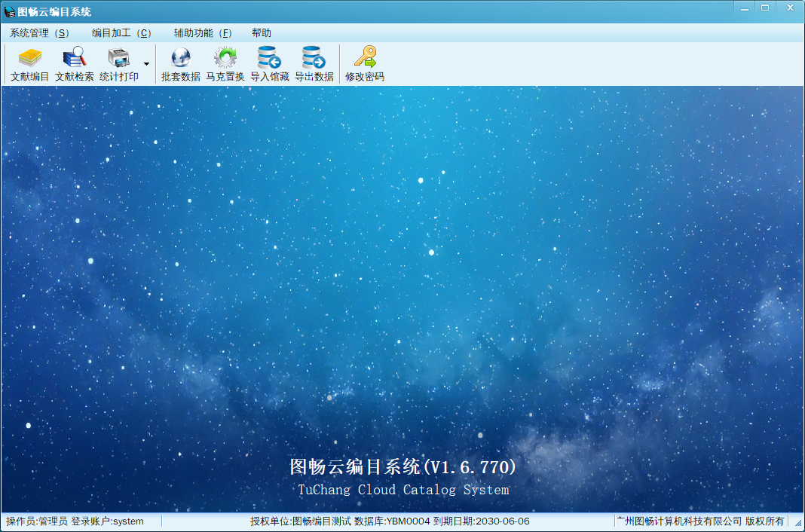Open the 编目加工(C) menu
805x532 pixels.
pyautogui.click(x=121, y=33)
